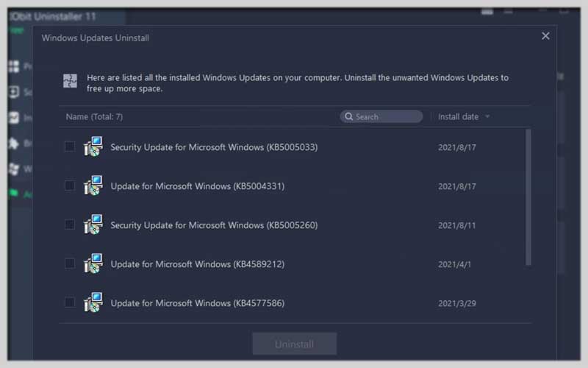Click the search magnifier icon

coord(348,116)
